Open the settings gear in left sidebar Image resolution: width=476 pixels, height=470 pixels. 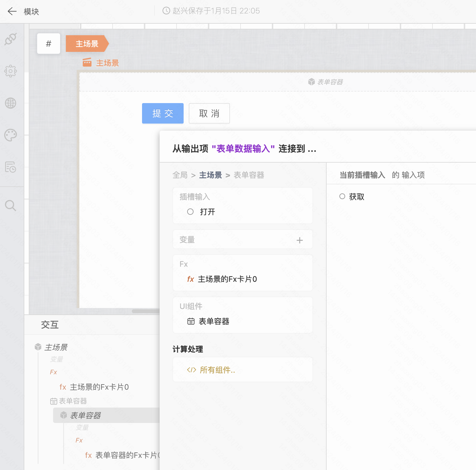tap(11, 71)
